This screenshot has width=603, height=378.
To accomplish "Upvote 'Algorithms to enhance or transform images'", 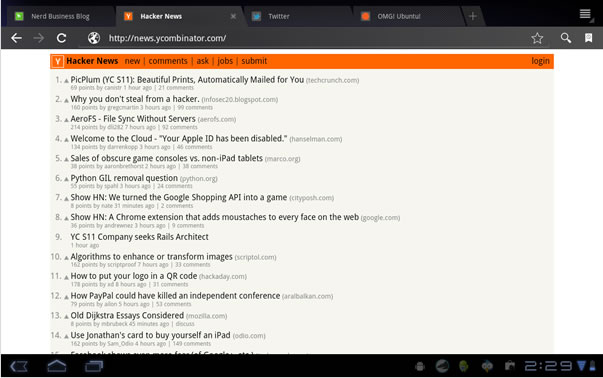I will (x=66, y=258).
